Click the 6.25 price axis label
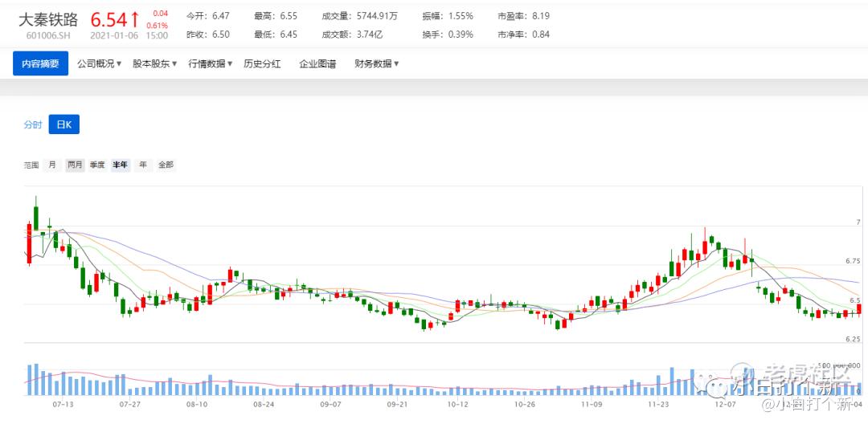The width and height of the screenshot is (868, 424). point(853,340)
